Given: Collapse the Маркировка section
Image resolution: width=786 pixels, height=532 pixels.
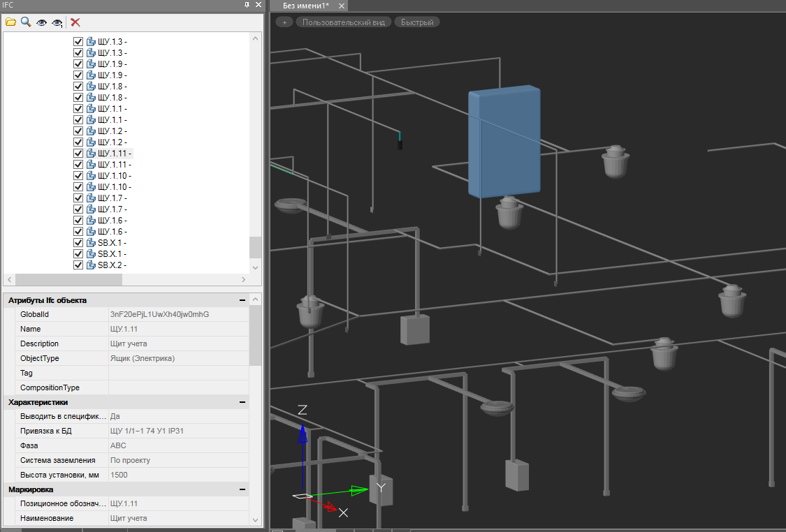Looking at the screenshot, I should pos(242,489).
